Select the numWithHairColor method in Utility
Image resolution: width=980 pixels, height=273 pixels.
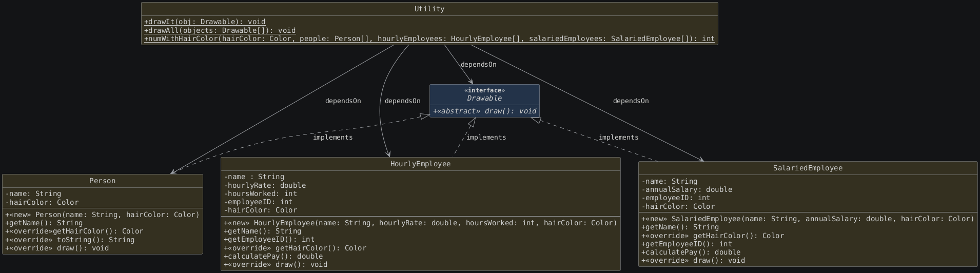tap(429, 38)
